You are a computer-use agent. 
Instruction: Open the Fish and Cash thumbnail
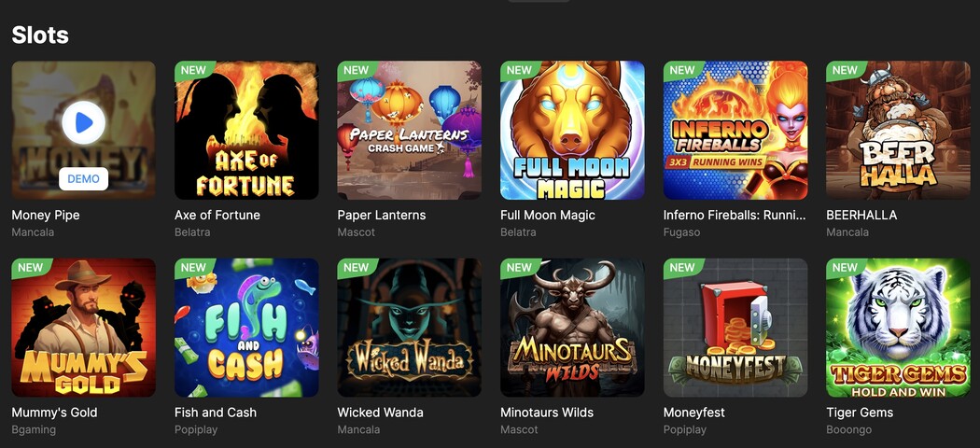pyautogui.click(x=246, y=328)
